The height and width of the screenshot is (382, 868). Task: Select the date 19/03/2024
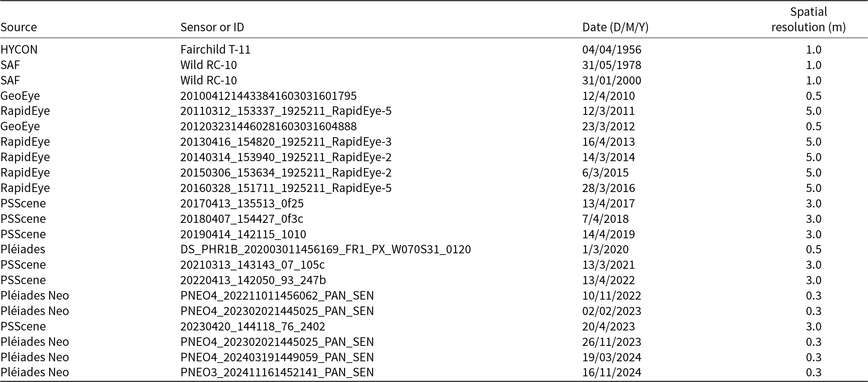point(611,357)
